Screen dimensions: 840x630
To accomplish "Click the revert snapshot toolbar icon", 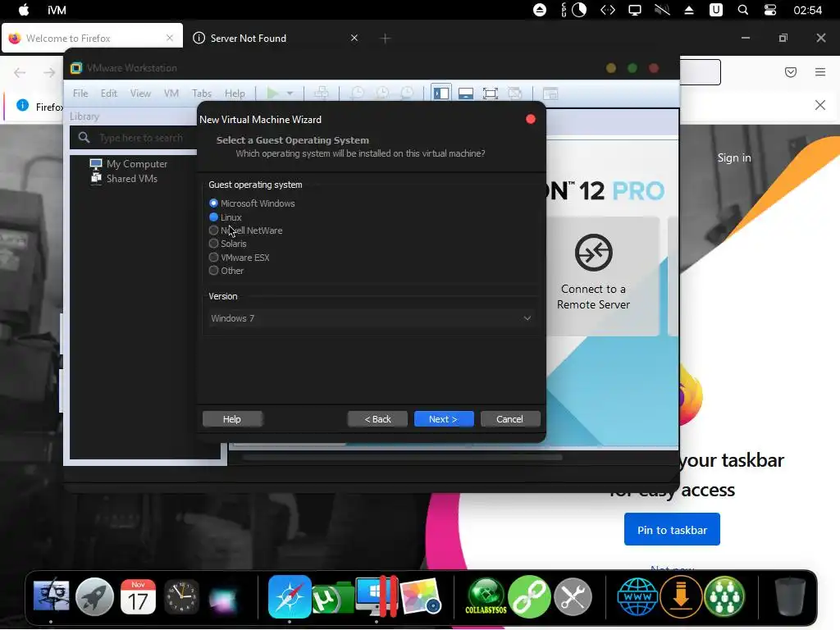I will (x=382, y=94).
